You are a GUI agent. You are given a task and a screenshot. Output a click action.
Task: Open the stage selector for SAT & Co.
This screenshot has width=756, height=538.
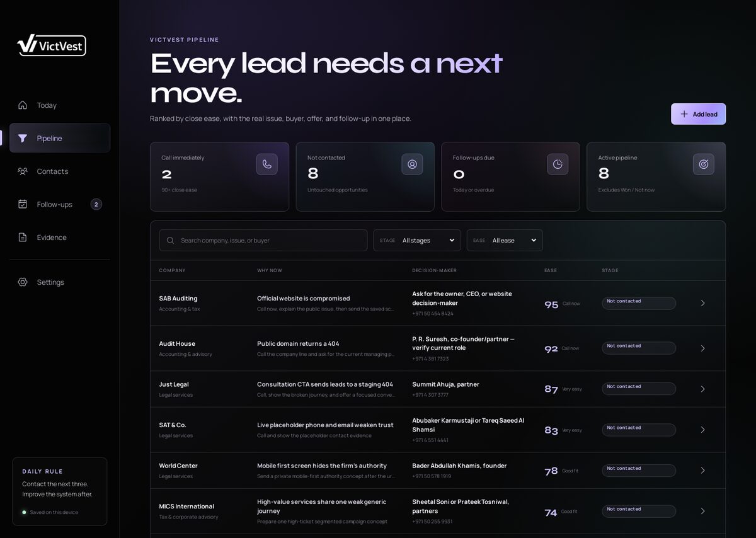click(x=639, y=430)
